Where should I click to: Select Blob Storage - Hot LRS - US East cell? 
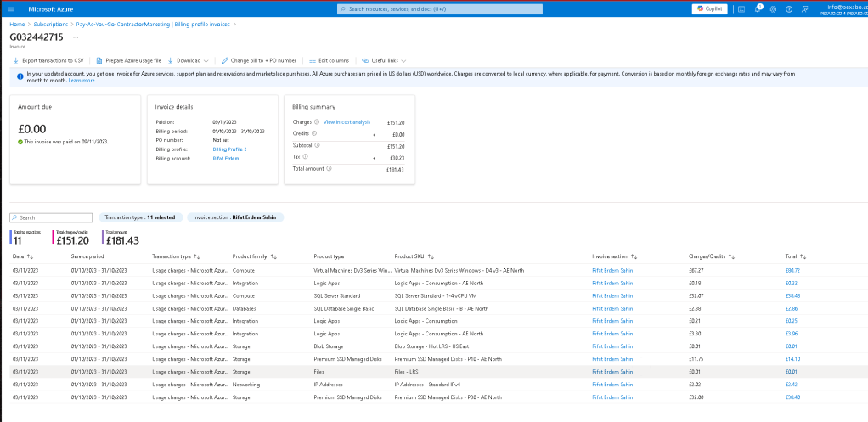point(431,346)
